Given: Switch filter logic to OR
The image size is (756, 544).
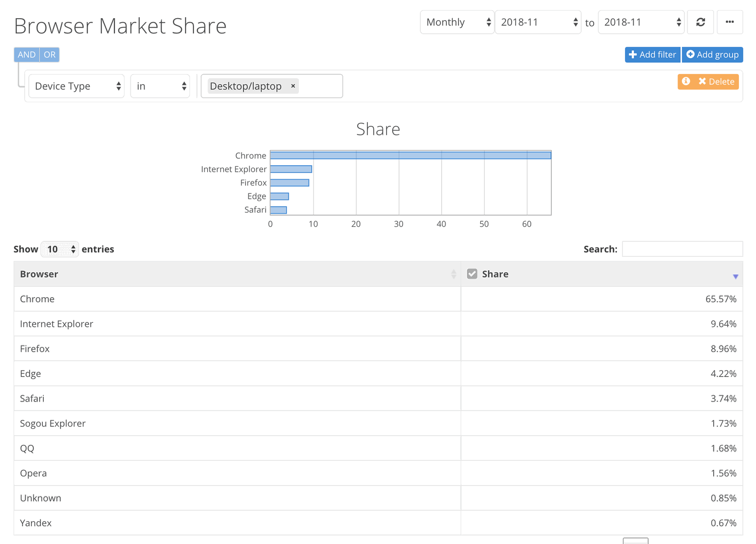Looking at the screenshot, I should tap(49, 54).
